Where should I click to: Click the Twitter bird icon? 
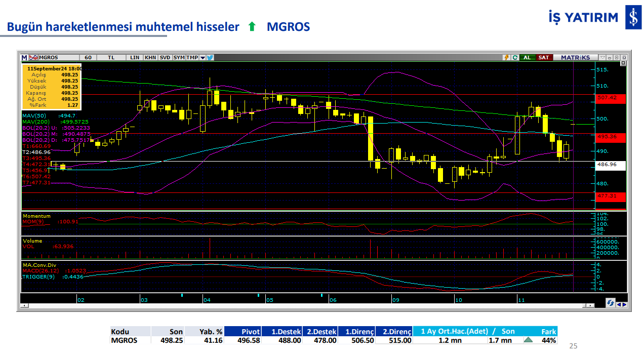pos(210,57)
